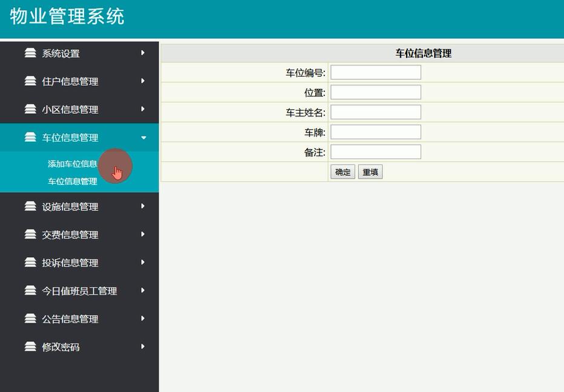Click the 车主姓名 field label
The height and width of the screenshot is (392, 564).
click(x=306, y=113)
